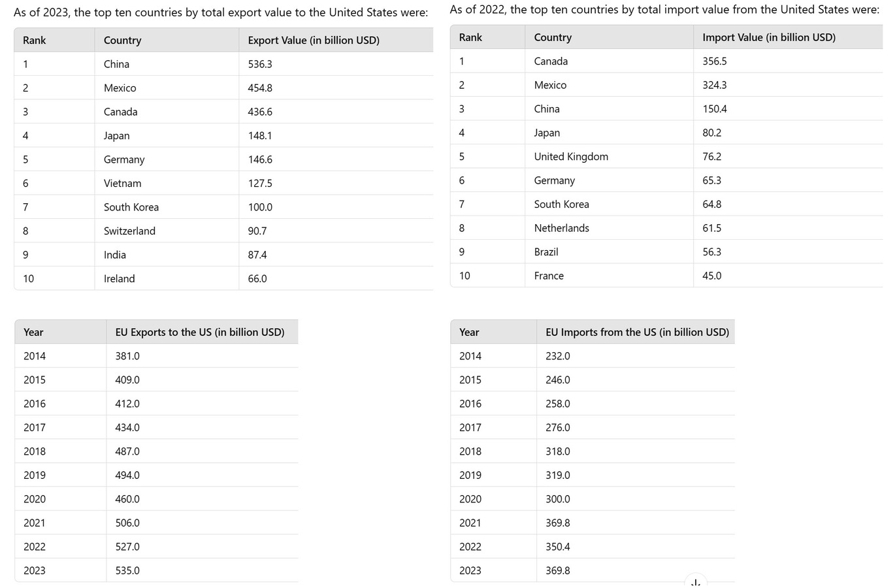Click the Import Value column header
895x588 pixels.
tap(769, 38)
